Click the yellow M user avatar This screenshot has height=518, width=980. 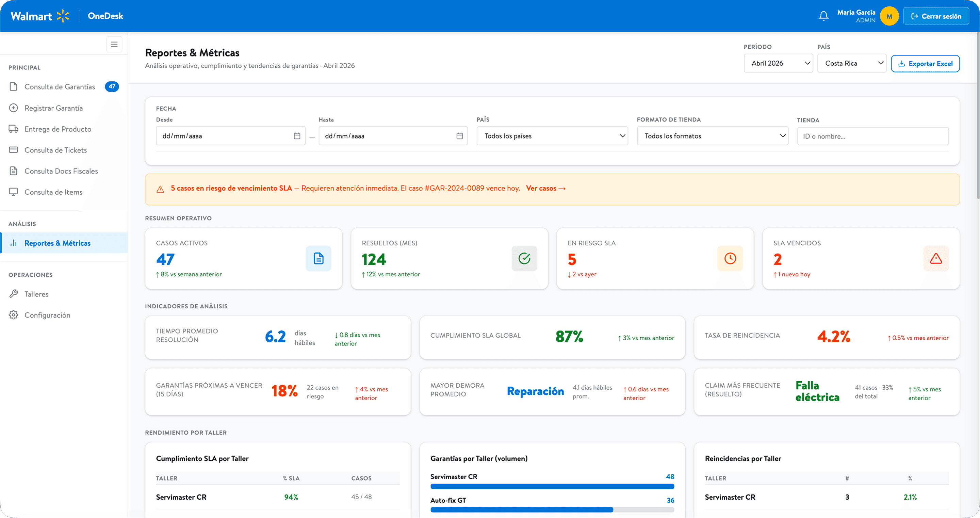tap(889, 16)
